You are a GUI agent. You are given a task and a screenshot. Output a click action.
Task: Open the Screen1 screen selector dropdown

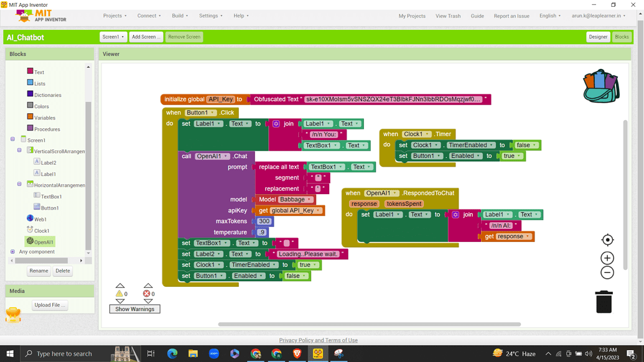pyautogui.click(x=113, y=37)
